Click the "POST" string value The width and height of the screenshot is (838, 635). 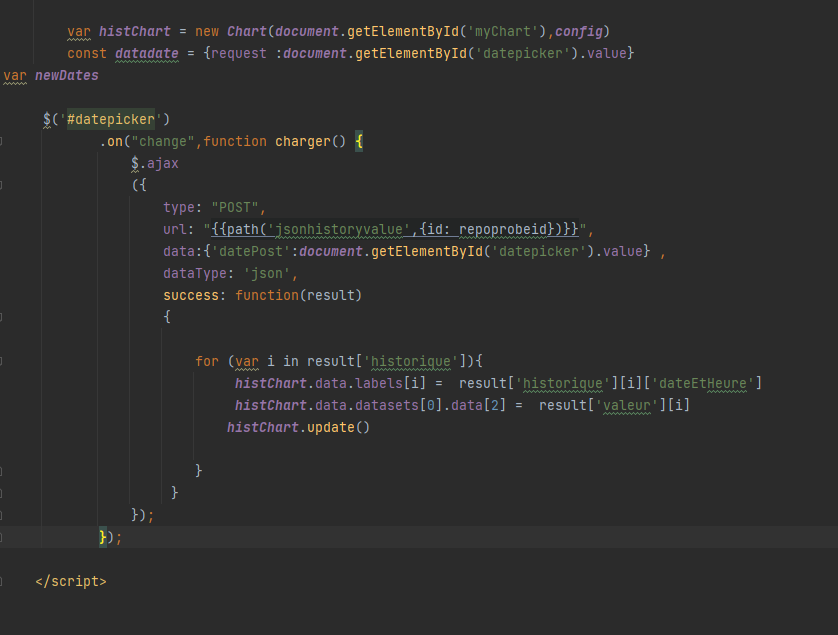click(x=235, y=207)
